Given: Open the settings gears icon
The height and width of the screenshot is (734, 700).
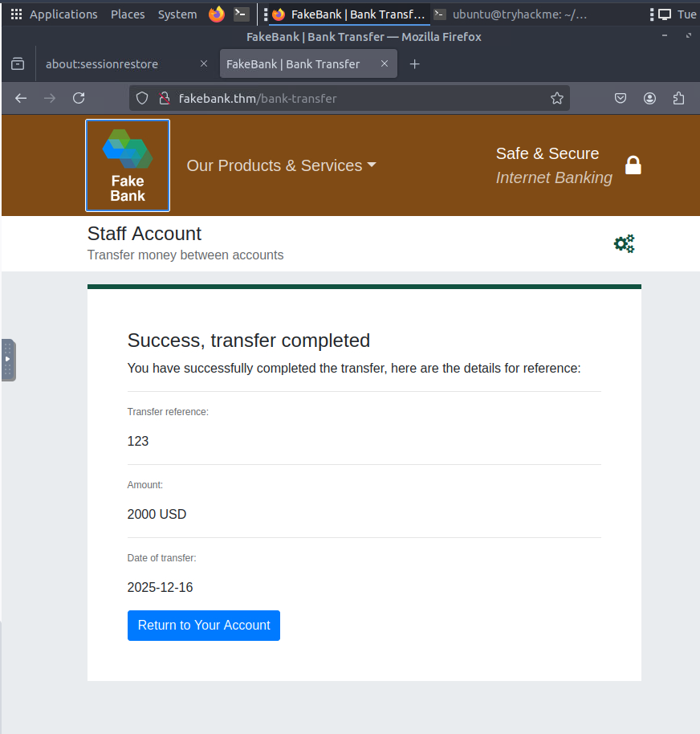Looking at the screenshot, I should [x=624, y=243].
